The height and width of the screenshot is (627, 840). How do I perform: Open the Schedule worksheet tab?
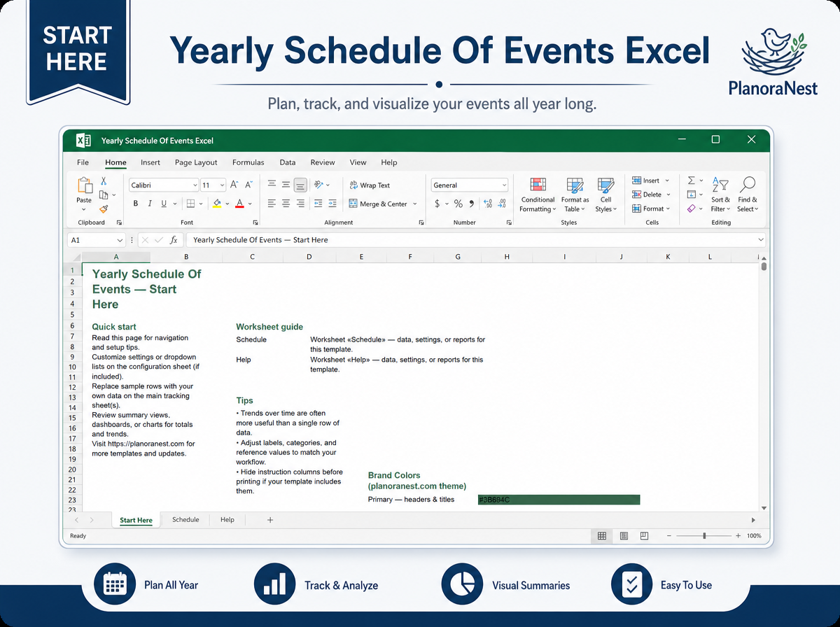185,520
